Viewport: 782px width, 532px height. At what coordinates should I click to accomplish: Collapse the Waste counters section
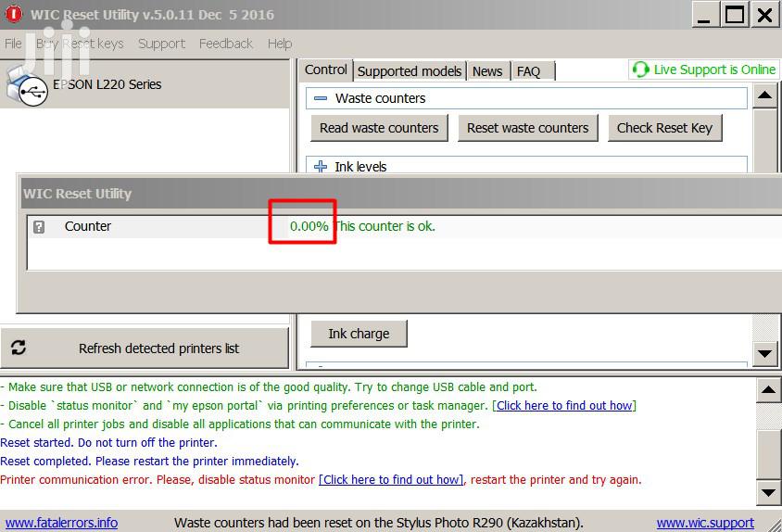[x=321, y=98]
